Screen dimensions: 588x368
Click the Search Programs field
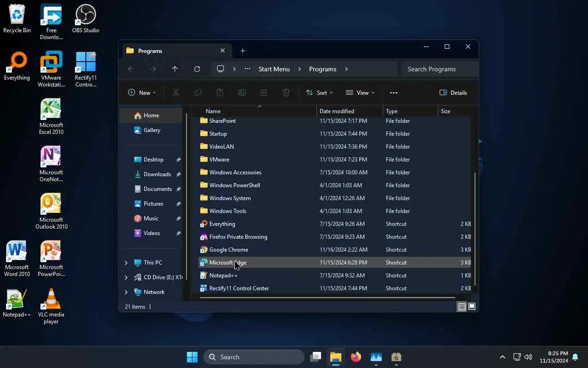pos(440,69)
